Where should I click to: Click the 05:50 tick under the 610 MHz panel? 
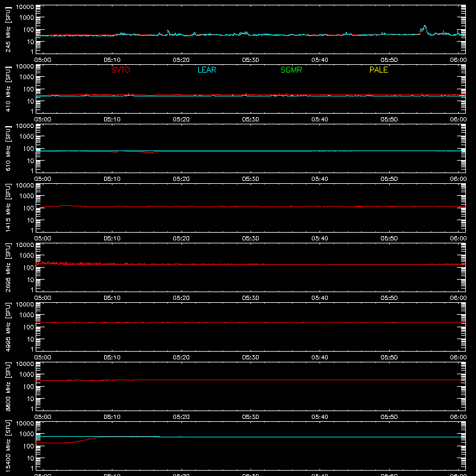pos(389,179)
